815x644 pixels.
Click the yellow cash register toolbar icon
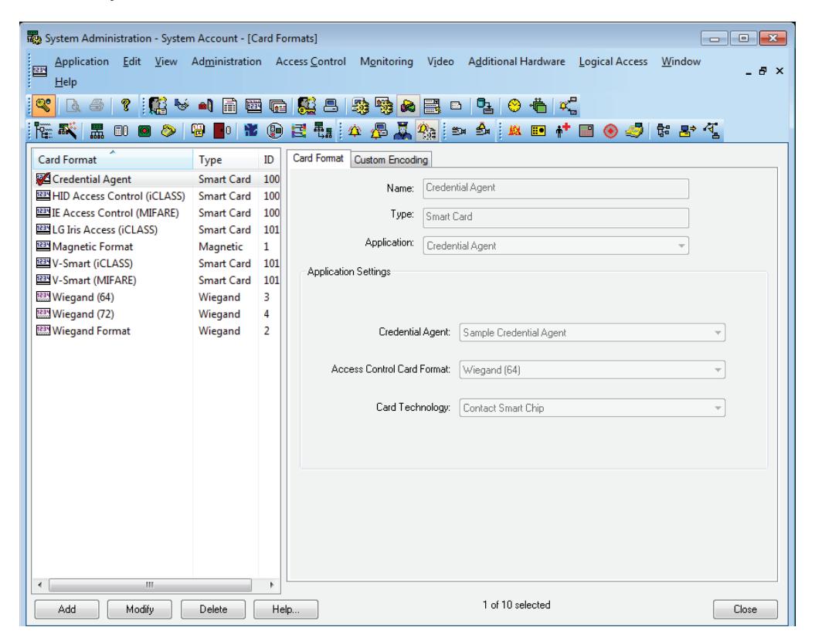click(634, 130)
